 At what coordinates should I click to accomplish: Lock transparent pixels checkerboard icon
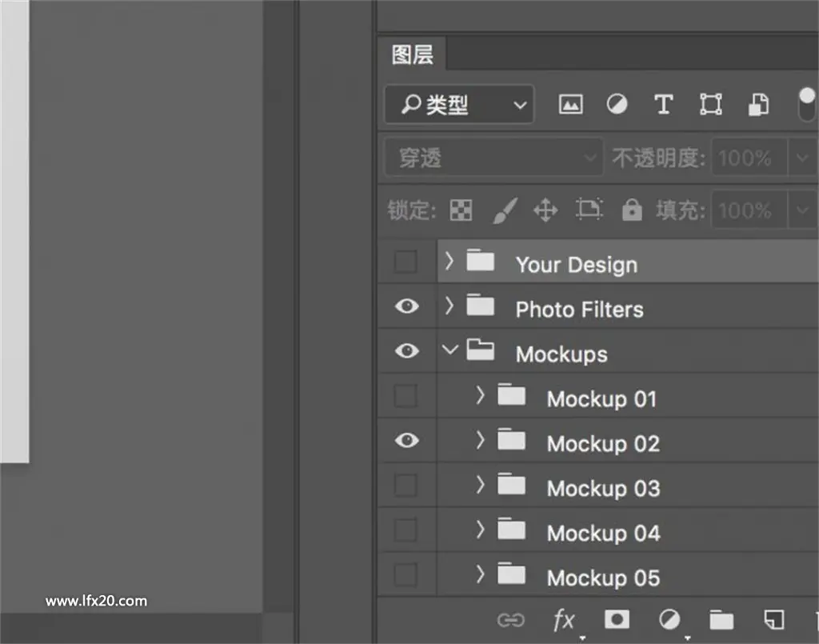(461, 210)
